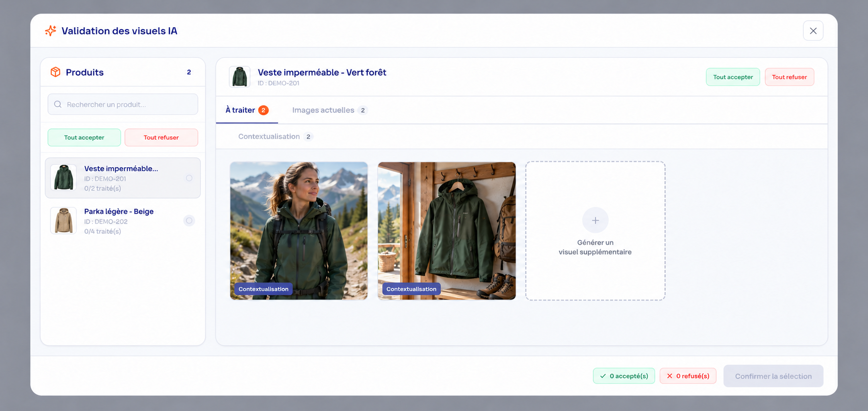Viewport: 868px width, 411px height.
Task: Click Contextualisation tag on hanging jacket image
Action: (411, 289)
